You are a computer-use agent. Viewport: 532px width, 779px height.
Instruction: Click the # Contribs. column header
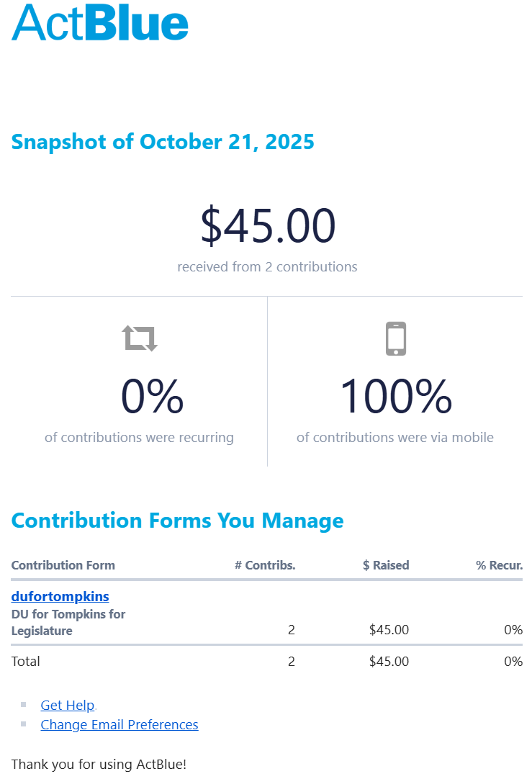265,565
